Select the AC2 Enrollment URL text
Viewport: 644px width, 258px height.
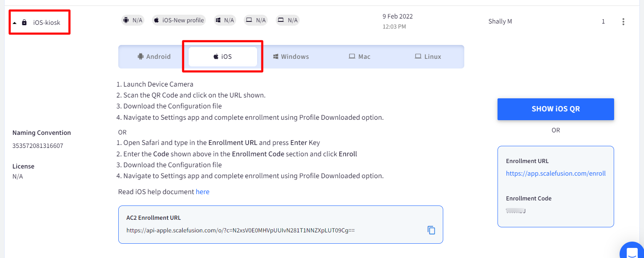tap(241, 230)
